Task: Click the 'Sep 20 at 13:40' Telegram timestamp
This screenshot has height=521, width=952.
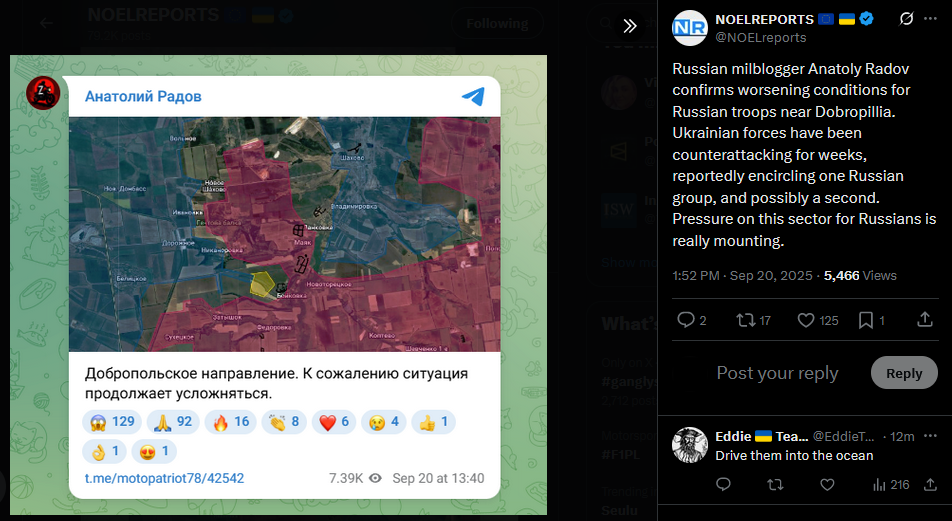Action: [438, 478]
